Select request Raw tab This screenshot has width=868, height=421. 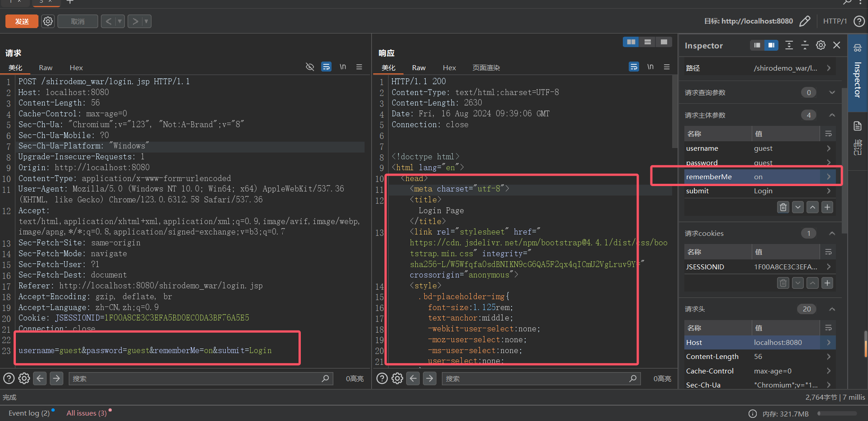[x=46, y=67]
